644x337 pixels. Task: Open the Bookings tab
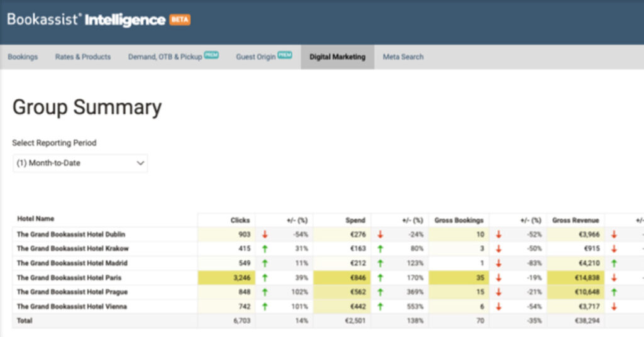coord(23,57)
